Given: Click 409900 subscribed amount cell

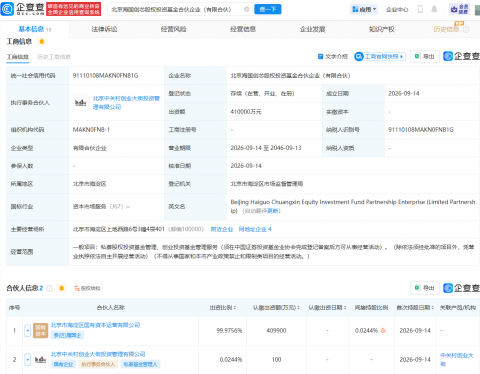Looking at the screenshot, I should 276,331.
